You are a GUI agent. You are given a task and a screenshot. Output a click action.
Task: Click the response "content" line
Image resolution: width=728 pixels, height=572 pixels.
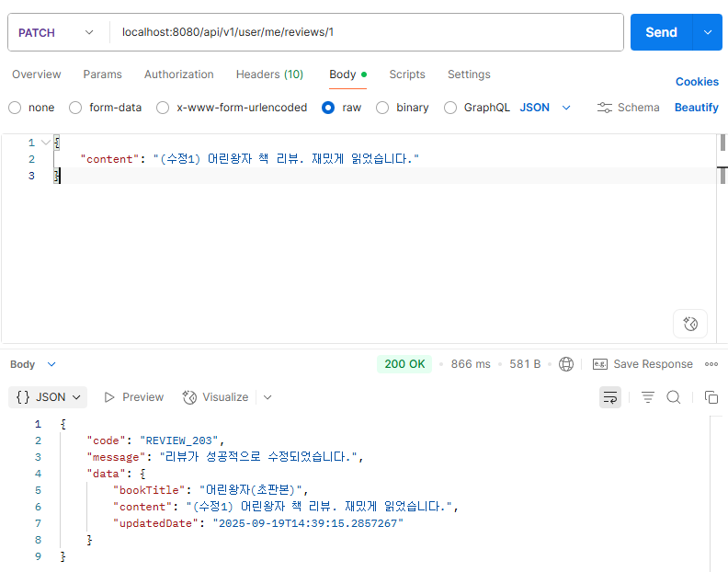[x=286, y=507]
